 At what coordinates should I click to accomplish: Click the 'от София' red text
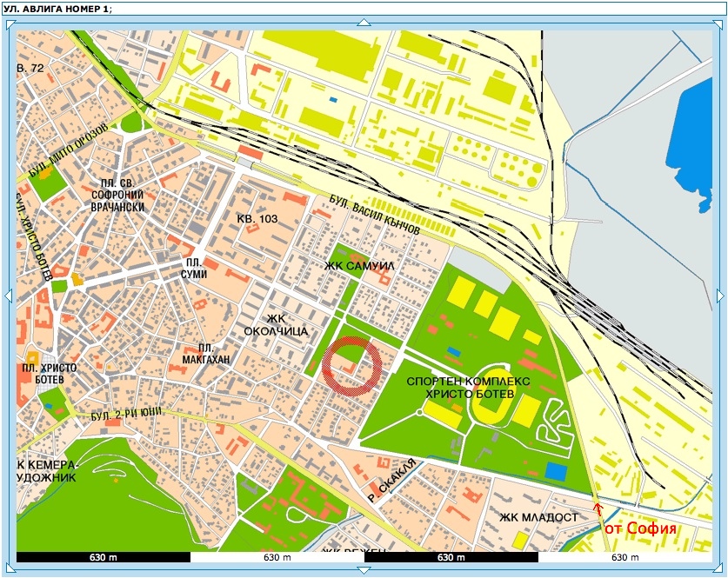639,528
